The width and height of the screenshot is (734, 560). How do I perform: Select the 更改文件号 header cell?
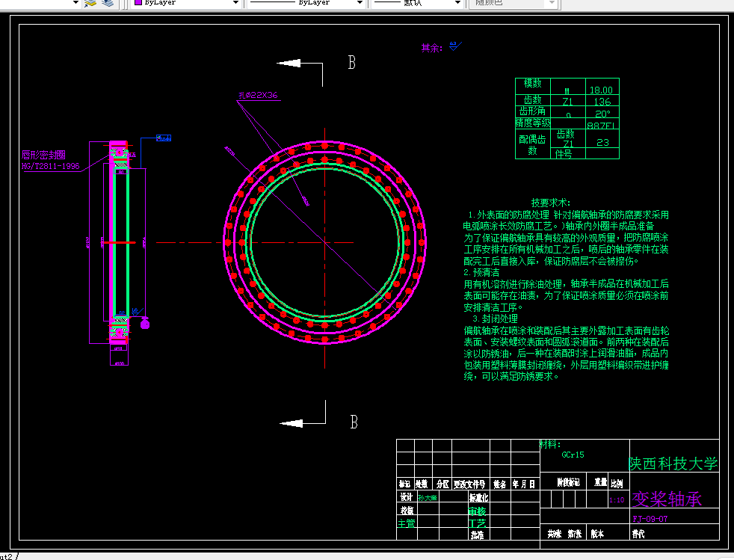point(469,484)
